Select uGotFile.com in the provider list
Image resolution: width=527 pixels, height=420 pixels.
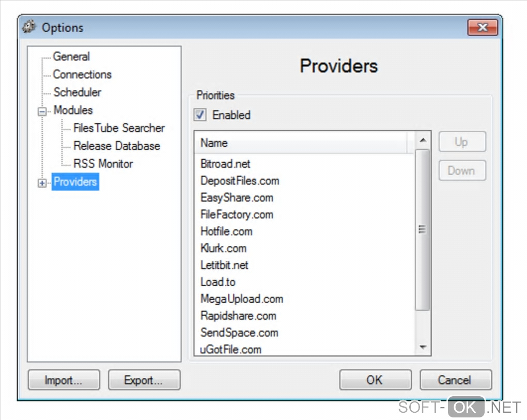230,349
